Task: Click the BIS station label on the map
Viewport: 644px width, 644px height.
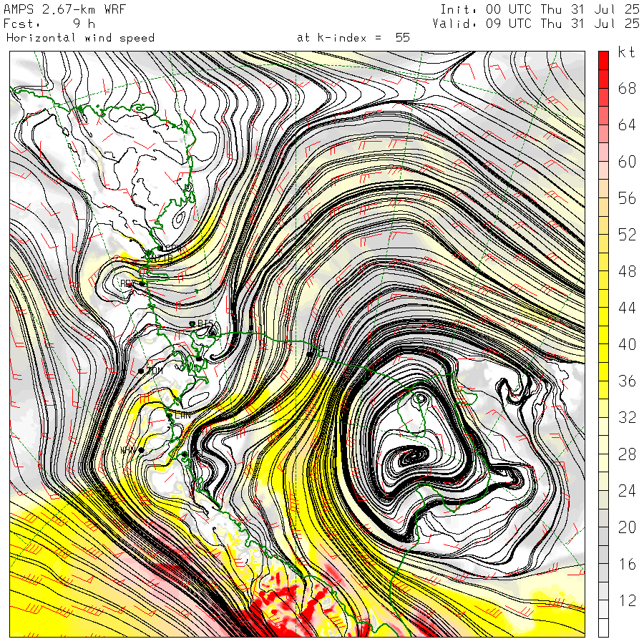Action: click(x=206, y=323)
